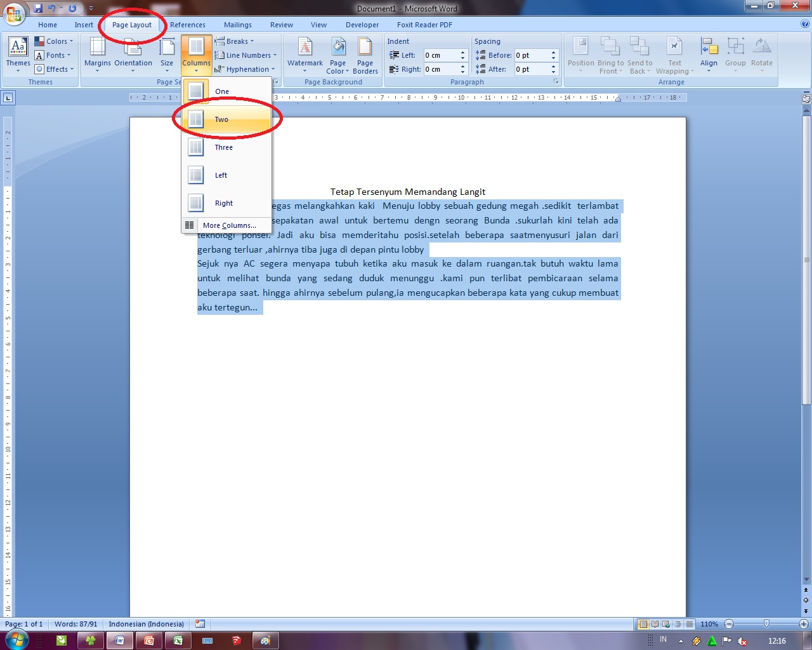The image size is (812, 650).
Task: Select the Watermark icon
Action: (305, 55)
